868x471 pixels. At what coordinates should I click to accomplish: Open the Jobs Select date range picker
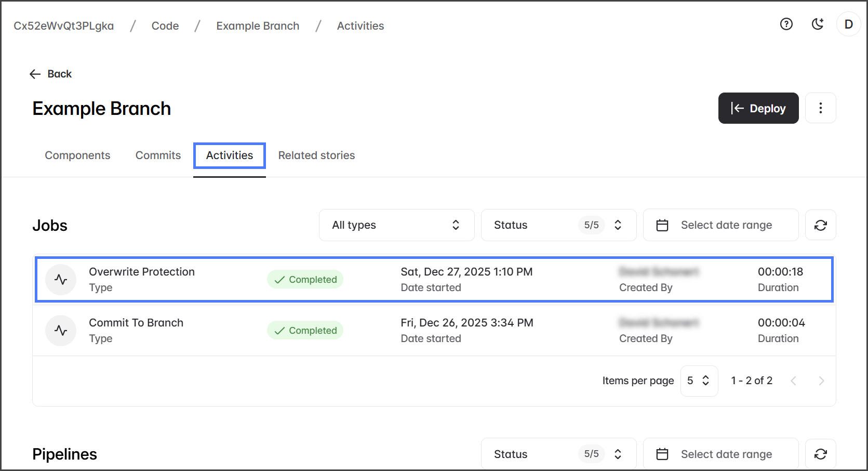point(720,225)
